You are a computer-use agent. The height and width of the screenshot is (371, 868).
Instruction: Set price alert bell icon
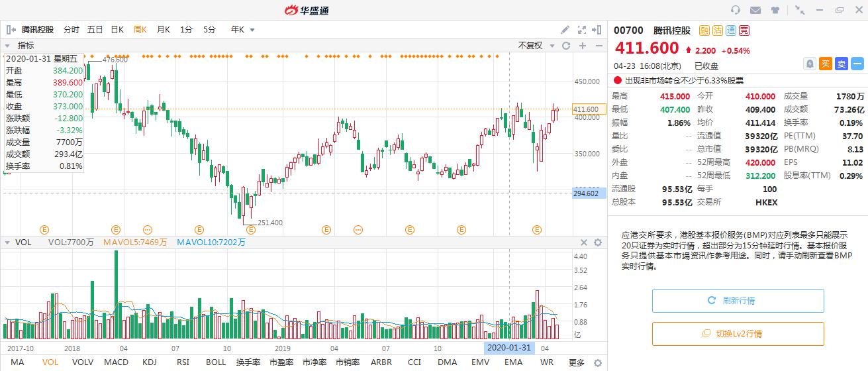click(809, 64)
